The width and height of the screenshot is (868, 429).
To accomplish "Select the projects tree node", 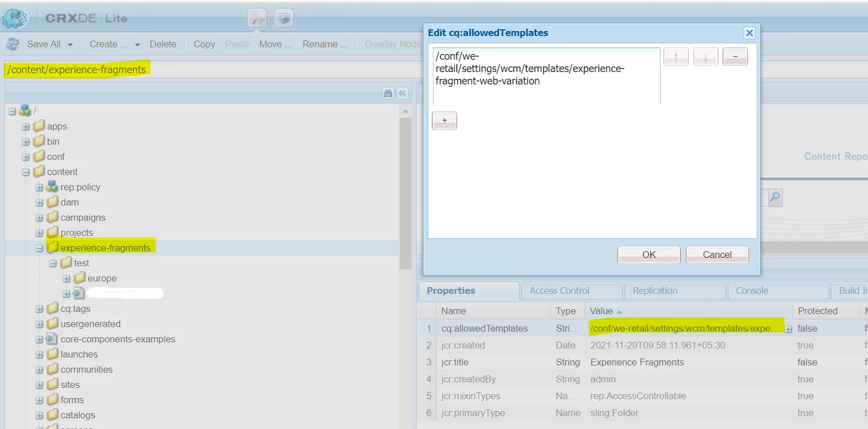I will click(x=77, y=233).
